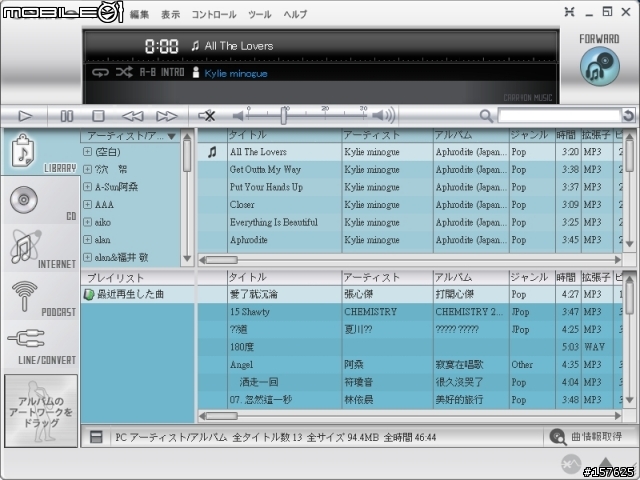Screen dimensions: 640x480
Task: Expand the aiko artist node
Action: click(87, 222)
